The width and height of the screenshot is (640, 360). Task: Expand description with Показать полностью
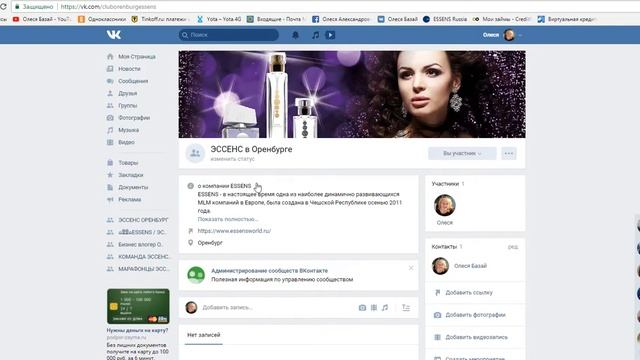click(228, 219)
